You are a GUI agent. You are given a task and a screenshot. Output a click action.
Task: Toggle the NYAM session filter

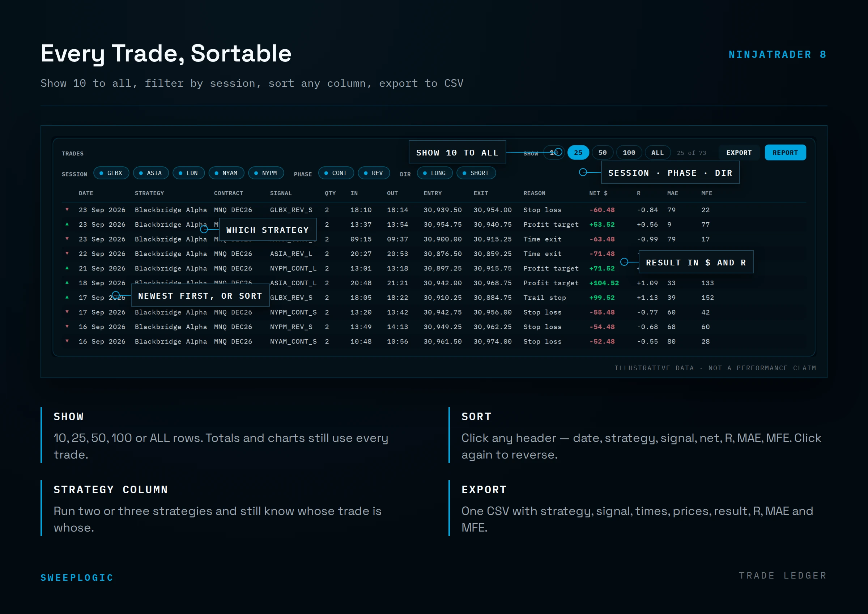[x=226, y=173]
